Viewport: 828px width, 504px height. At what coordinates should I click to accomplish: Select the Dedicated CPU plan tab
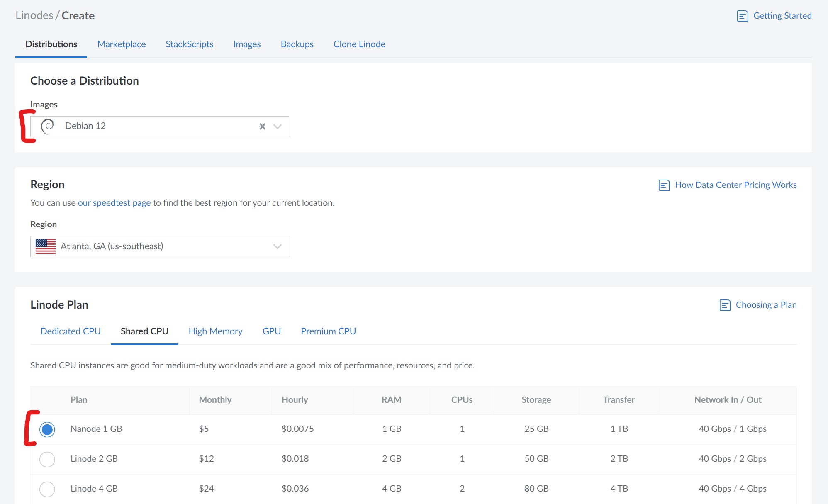(71, 331)
